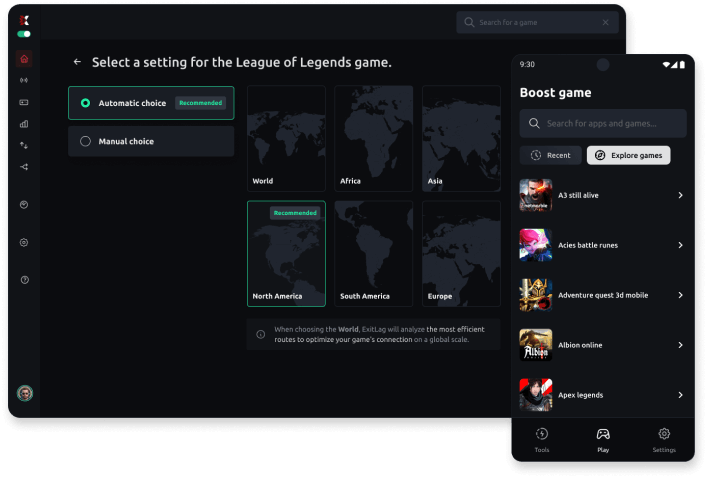
Task: Choose the Europe region map card
Action: point(461,254)
